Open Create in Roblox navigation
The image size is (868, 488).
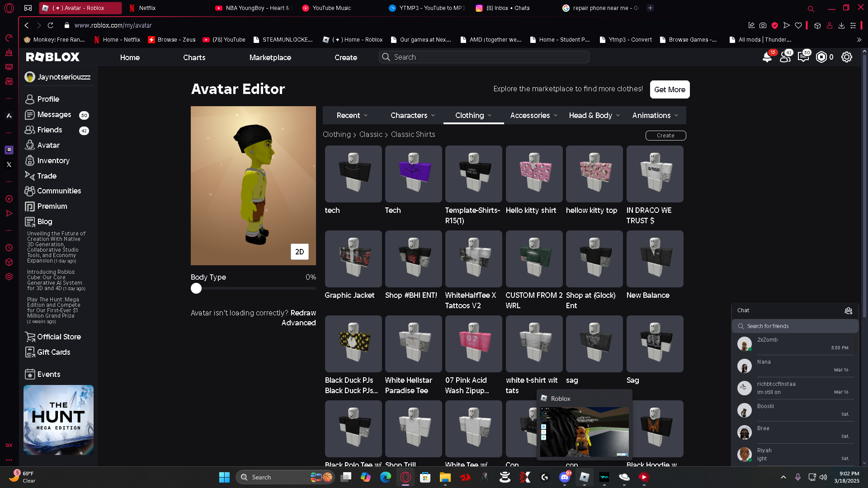click(346, 57)
